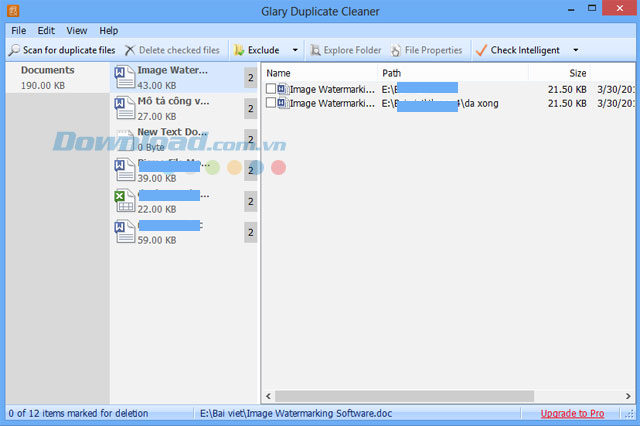Tick the checkbox of the first Image Watermarki... file

coord(271,89)
